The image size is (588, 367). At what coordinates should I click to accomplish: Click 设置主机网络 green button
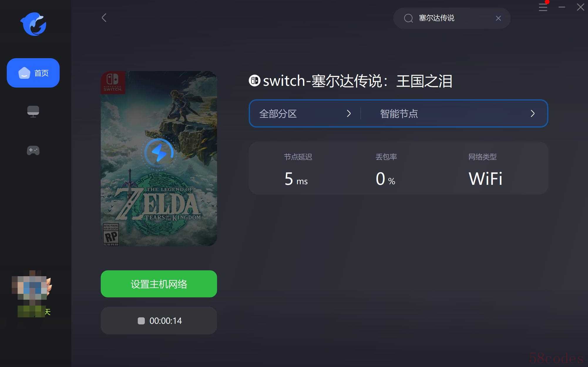[159, 284]
